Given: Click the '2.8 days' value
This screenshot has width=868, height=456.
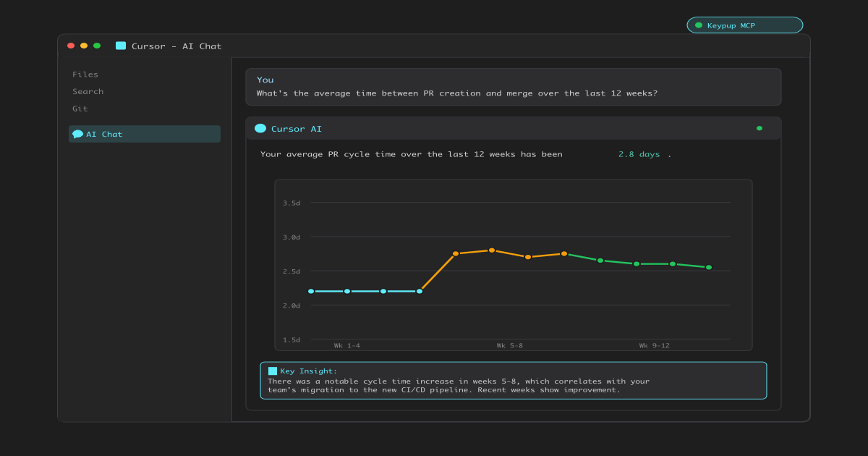Looking at the screenshot, I should (x=639, y=154).
